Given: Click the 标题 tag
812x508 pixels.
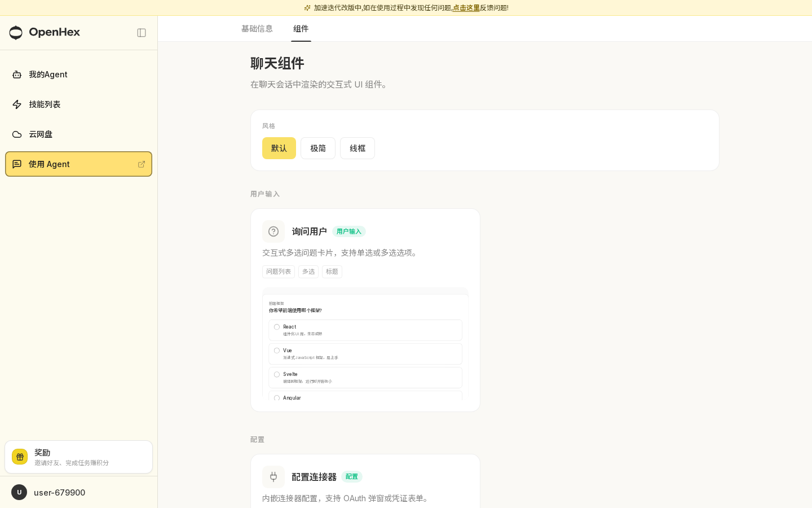Looking at the screenshot, I should point(332,271).
